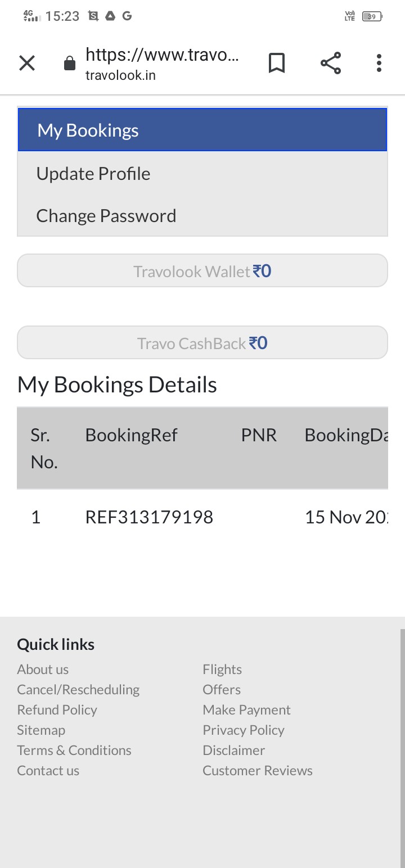This screenshot has height=868, width=405.
Task: Open the three-dot overflow menu
Action: pos(379,64)
